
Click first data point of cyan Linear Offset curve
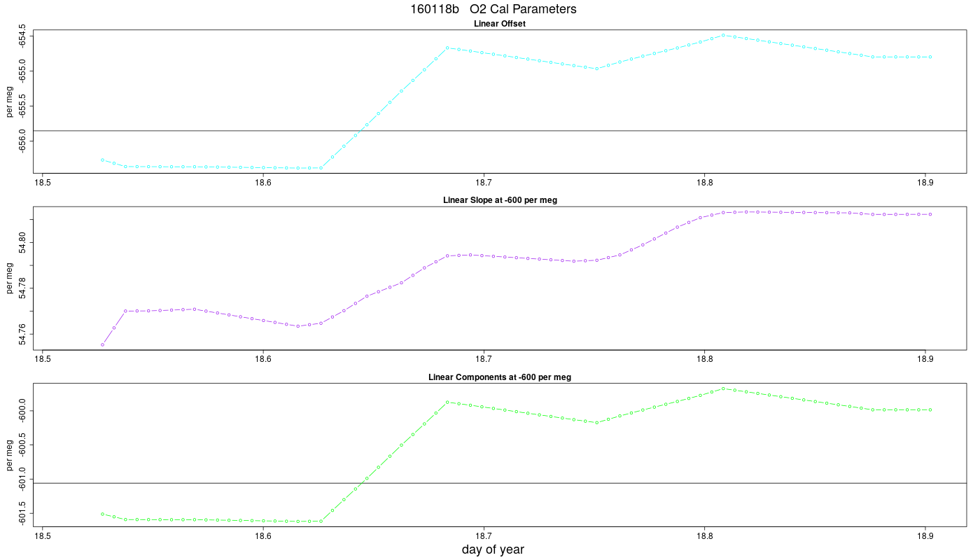pyautogui.click(x=102, y=160)
